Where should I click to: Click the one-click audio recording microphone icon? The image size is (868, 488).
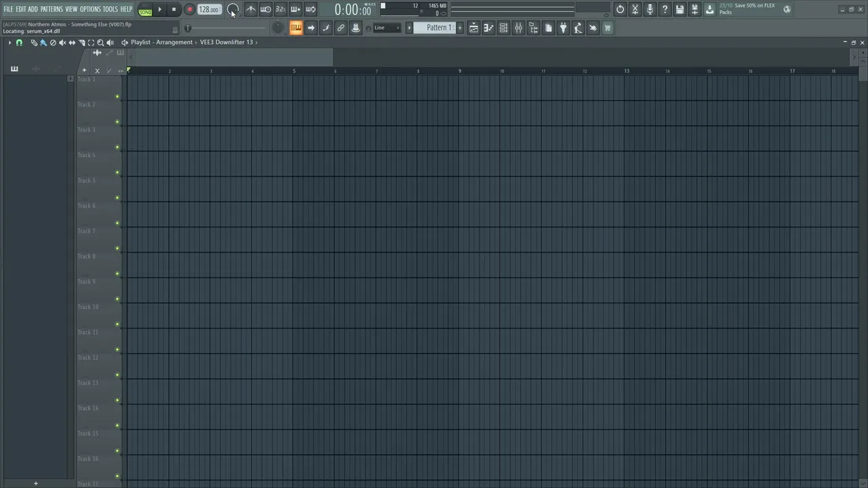click(650, 9)
